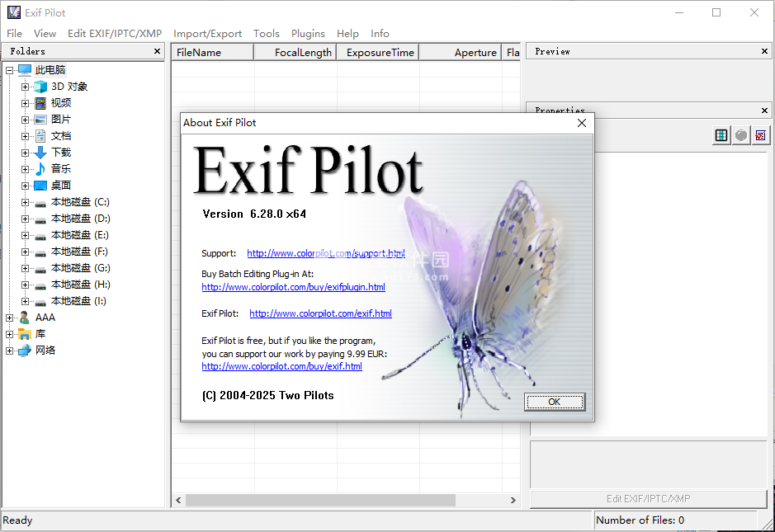Click the FocalLength column header
This screenshot has width=775, height=532.
click(x=295, y=52)
